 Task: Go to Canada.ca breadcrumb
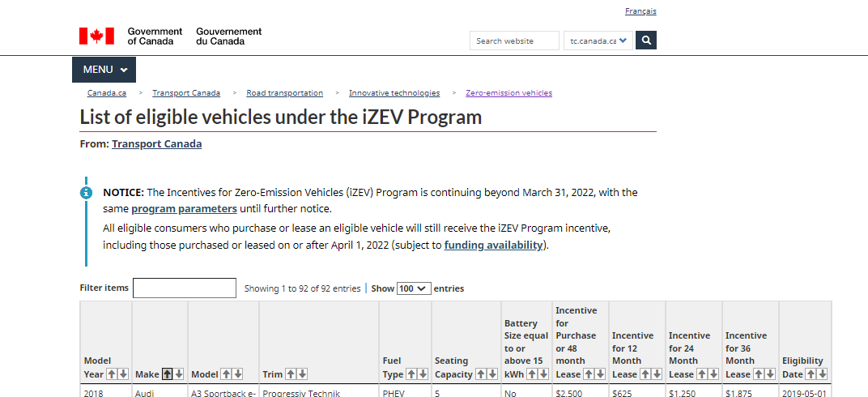(x=107, y=93)
